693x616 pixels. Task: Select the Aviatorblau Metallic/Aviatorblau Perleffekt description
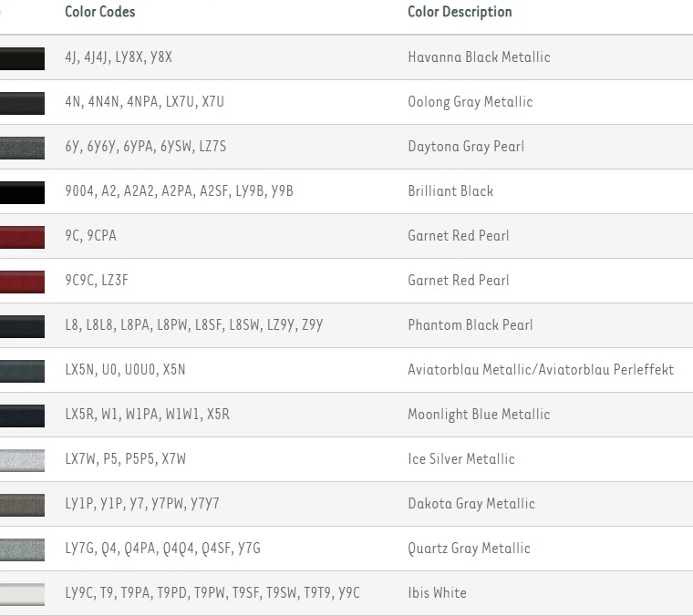click(x=540, y=370)
